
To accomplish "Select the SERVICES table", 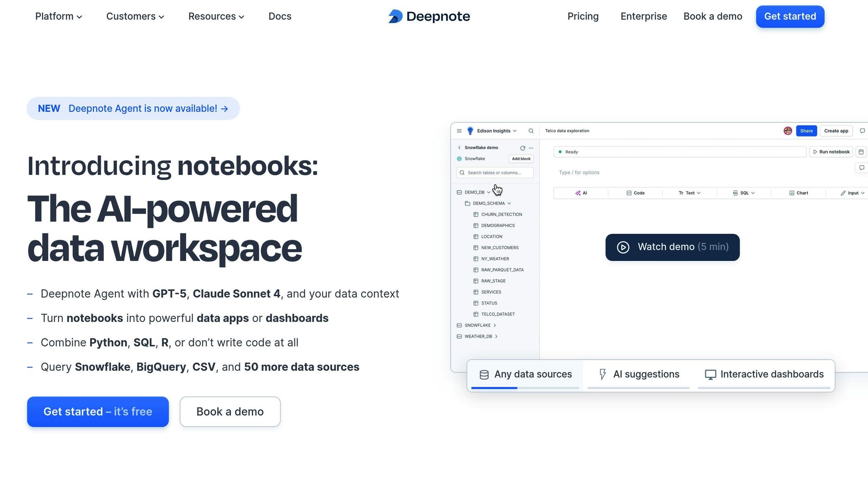I will click(491, 292).
